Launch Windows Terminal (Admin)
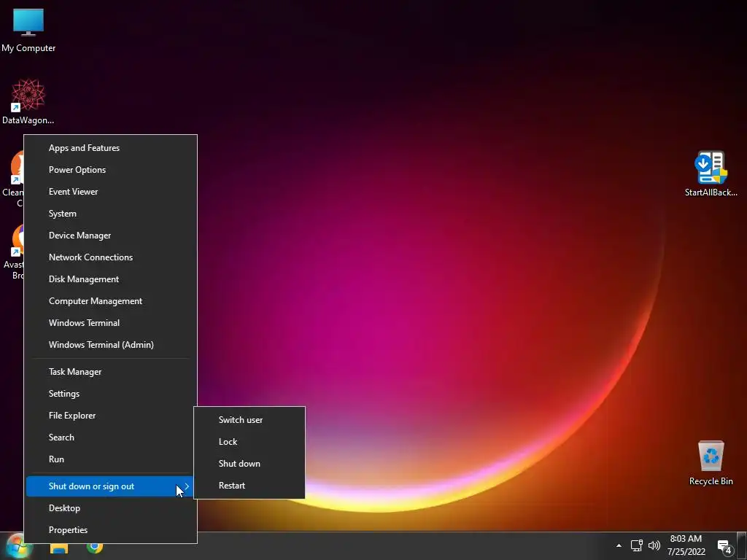The image size is (747, 560). (111, 345)
